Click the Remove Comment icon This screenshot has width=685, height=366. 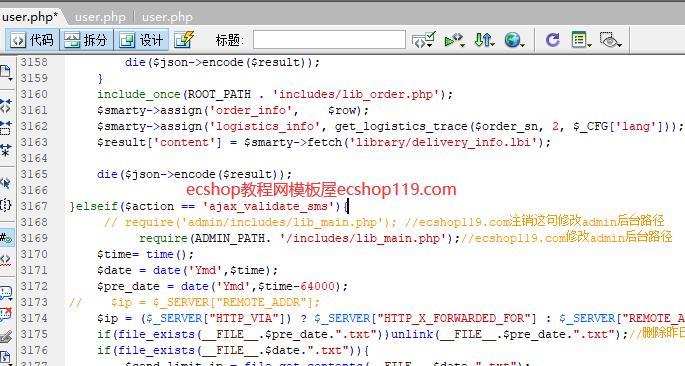pos(6,314)
